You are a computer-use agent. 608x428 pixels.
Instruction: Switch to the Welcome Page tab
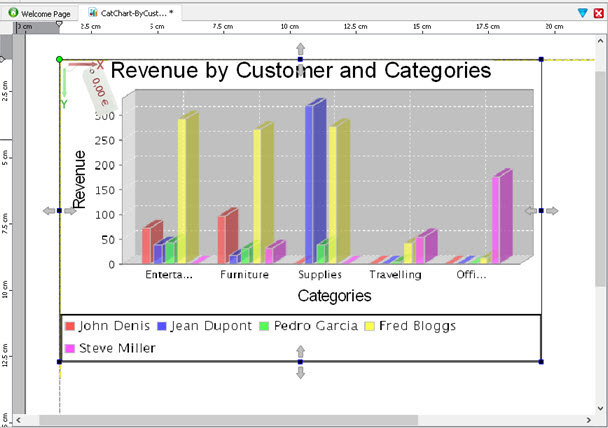pyautogui.click(x=40, y=13)
